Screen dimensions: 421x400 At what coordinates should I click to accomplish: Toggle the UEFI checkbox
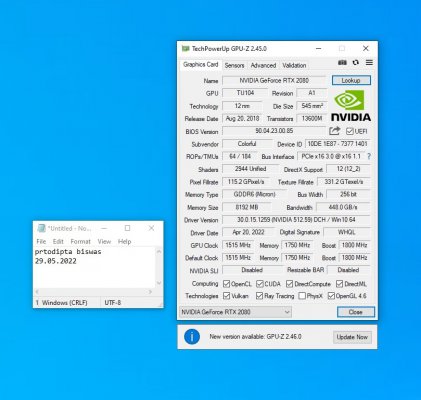350,131
